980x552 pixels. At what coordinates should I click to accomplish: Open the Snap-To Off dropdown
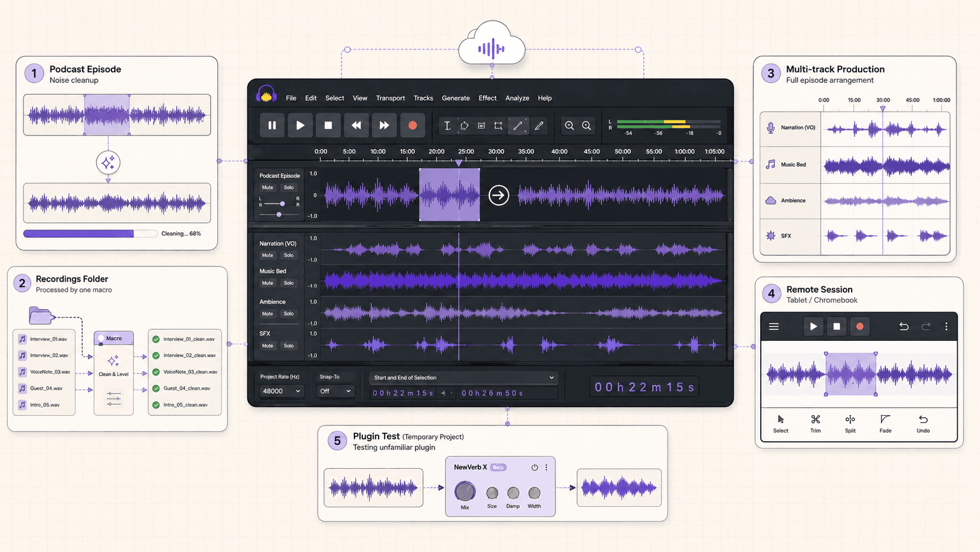[x=335, y=391]
